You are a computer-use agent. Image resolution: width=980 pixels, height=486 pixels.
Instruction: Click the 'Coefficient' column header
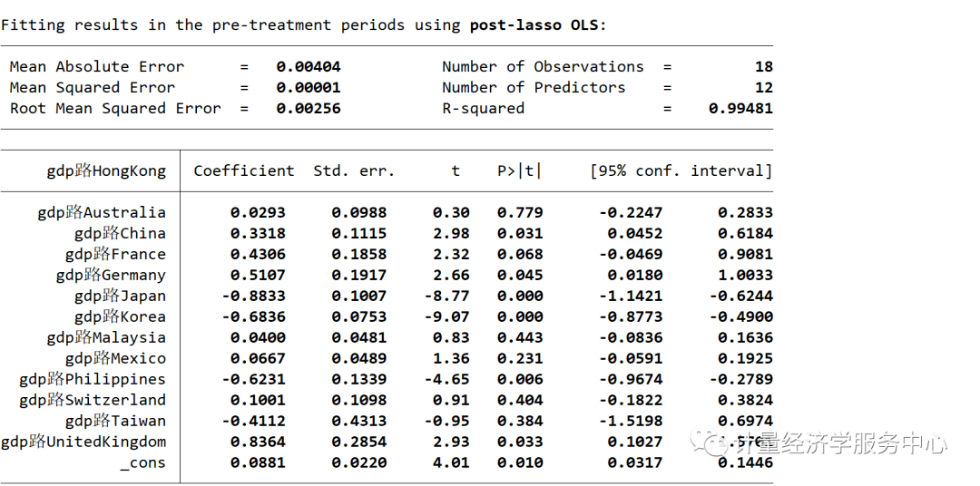[x=243, y=171]
